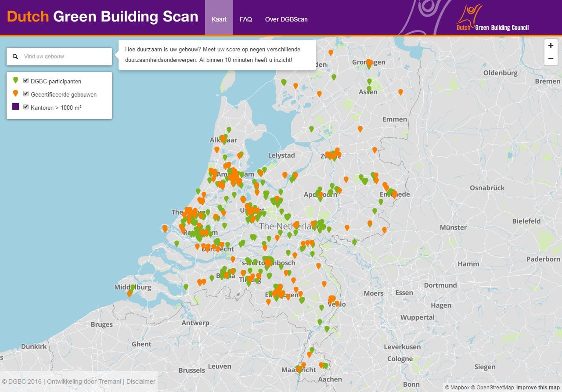Toggle the Gecertificeerde gebouwen checkbox

26,94
